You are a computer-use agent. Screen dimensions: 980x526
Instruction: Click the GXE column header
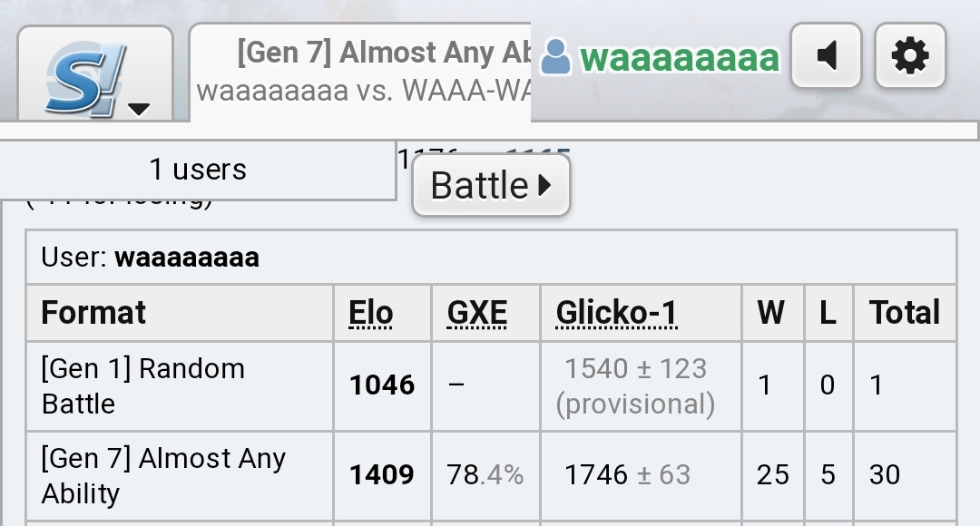click(477, 312)
